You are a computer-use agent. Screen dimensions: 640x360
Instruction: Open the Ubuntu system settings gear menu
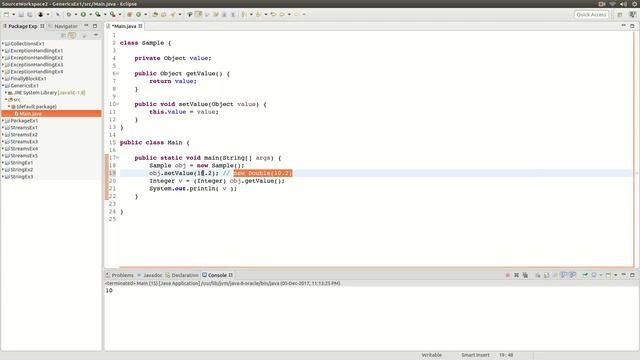coord(635,4)
